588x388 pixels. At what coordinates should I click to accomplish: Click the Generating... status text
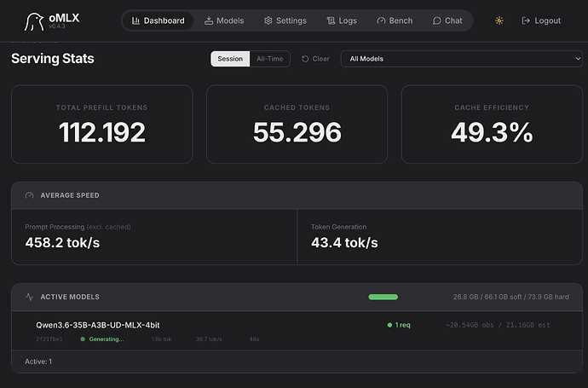[107, 339]
